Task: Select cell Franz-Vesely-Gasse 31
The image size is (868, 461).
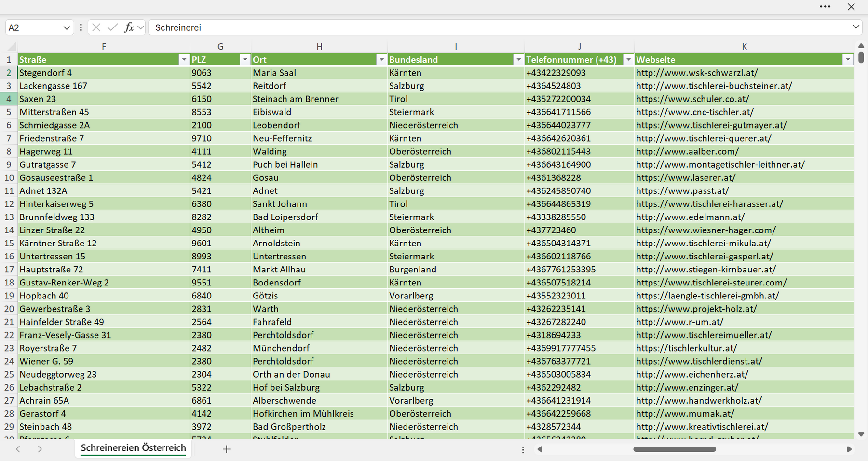Action: 104,335
